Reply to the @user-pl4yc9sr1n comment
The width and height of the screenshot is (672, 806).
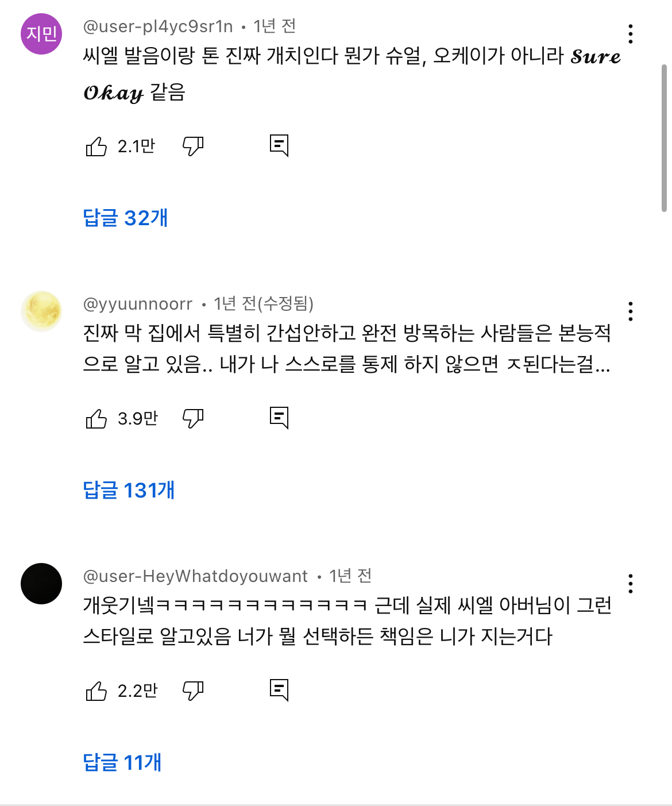(279, 146)
